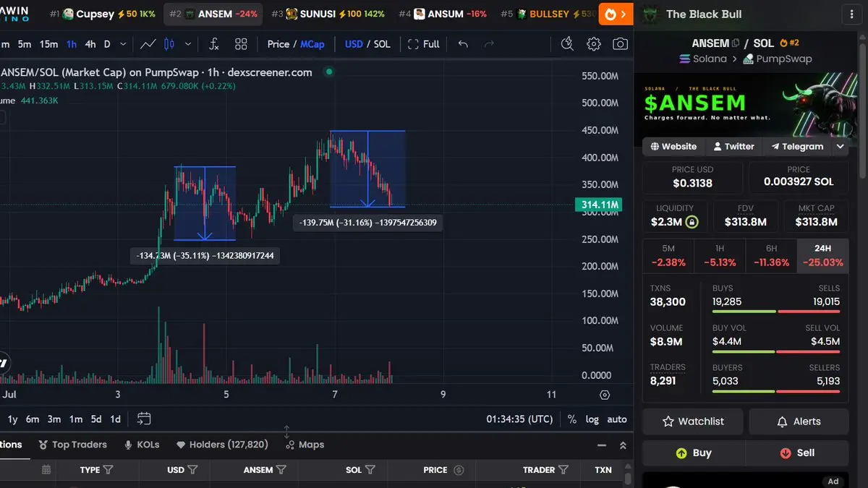Click the green Buy button
The image size is (868, 488).
coord(693,453)
